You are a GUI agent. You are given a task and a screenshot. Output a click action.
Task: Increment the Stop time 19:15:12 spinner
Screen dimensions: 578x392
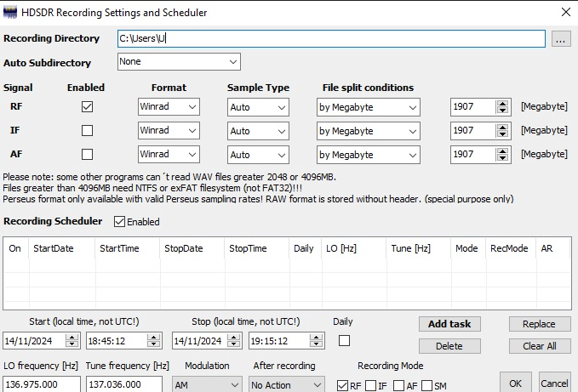(x=316, y=338)
